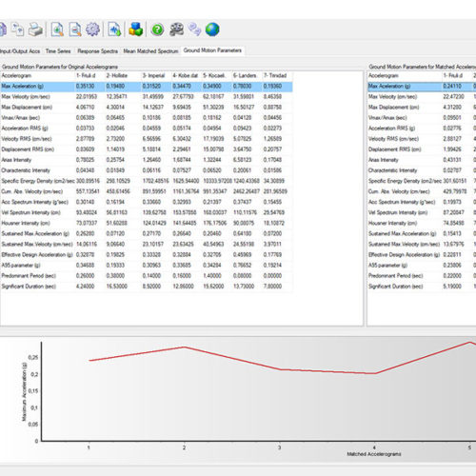This screenshot has width=476, height=476.
Task: Click the colored cubes toolbar icon
Action: 136,30
